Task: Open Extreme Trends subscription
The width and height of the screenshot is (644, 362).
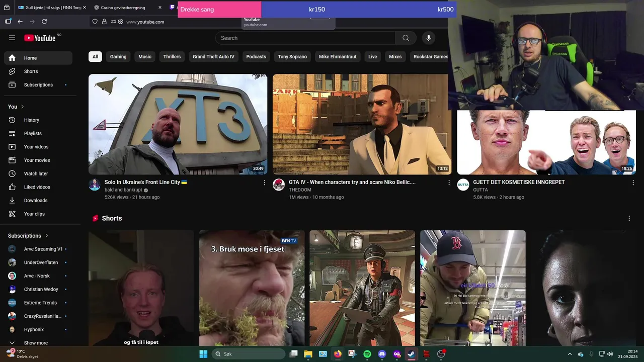Action: tap(38, 303)
